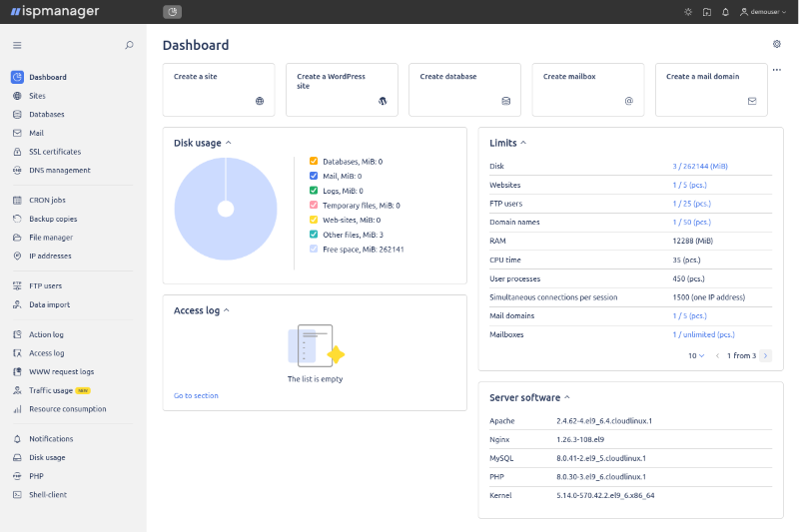Toggle the theme brightness icon in top bar
This screenshot has width=799, height=532.
click(x=687, y=12)
